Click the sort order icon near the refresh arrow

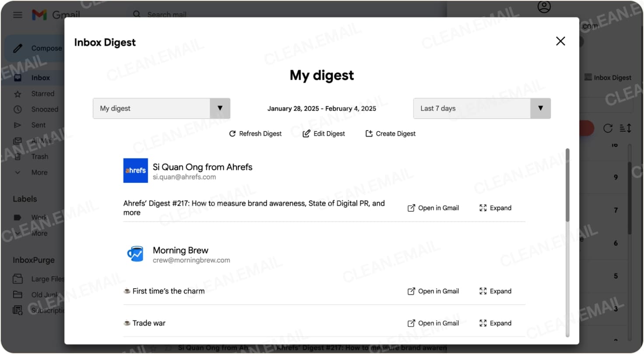(x=626, y=128)
